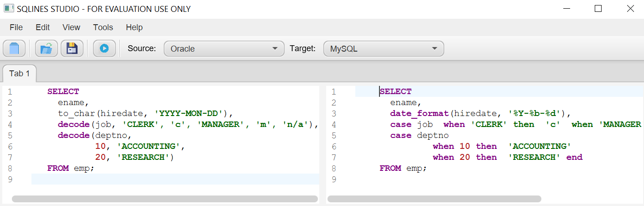644x206 pixels.
Task: Click when 10 then in target pane
Action: pos(465,146)
